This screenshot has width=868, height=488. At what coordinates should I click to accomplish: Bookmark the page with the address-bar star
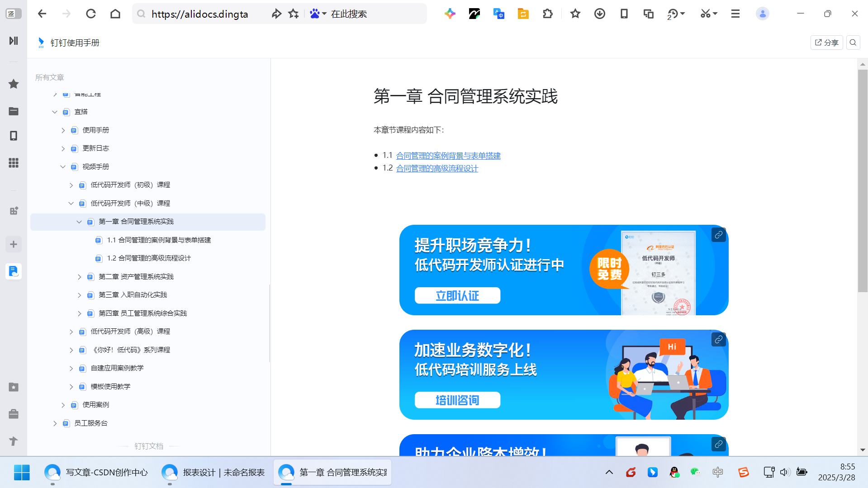[294, 14]
